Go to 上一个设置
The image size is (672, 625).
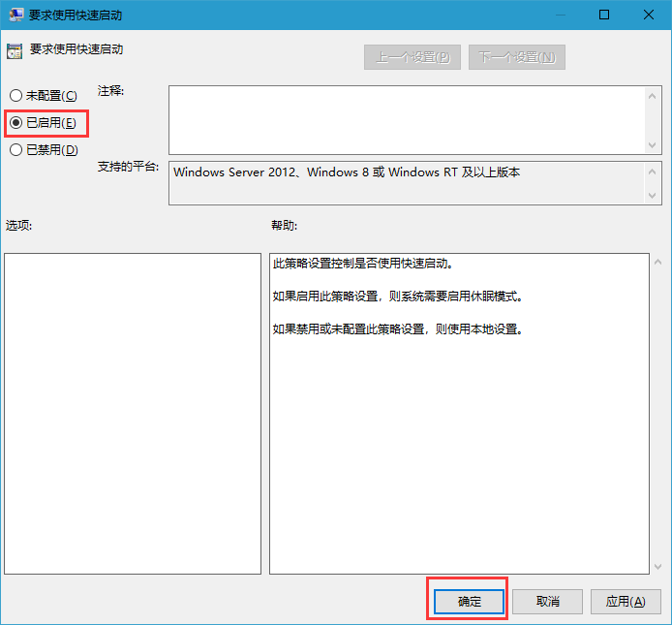coord(412,57)
